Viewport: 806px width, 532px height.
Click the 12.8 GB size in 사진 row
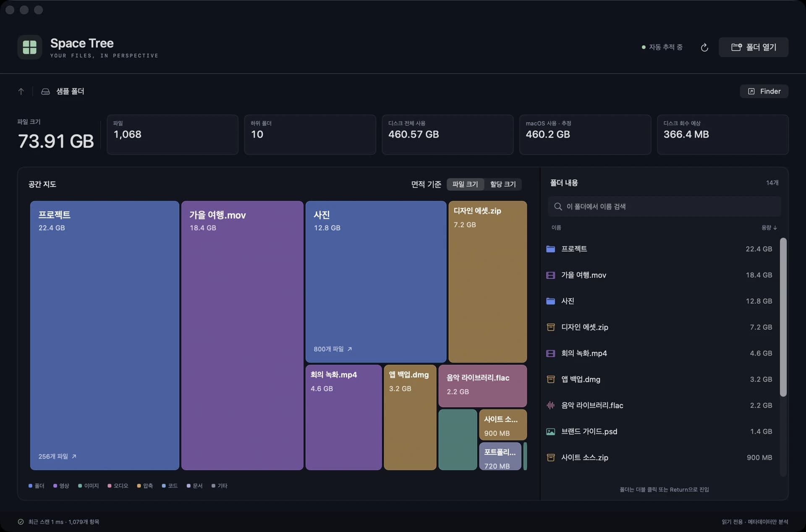pos(759,301)
